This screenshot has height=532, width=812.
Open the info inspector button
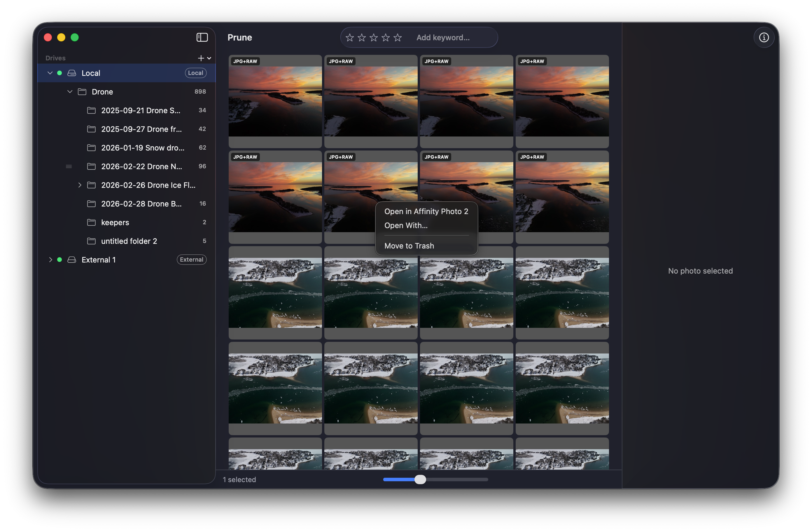764,37
